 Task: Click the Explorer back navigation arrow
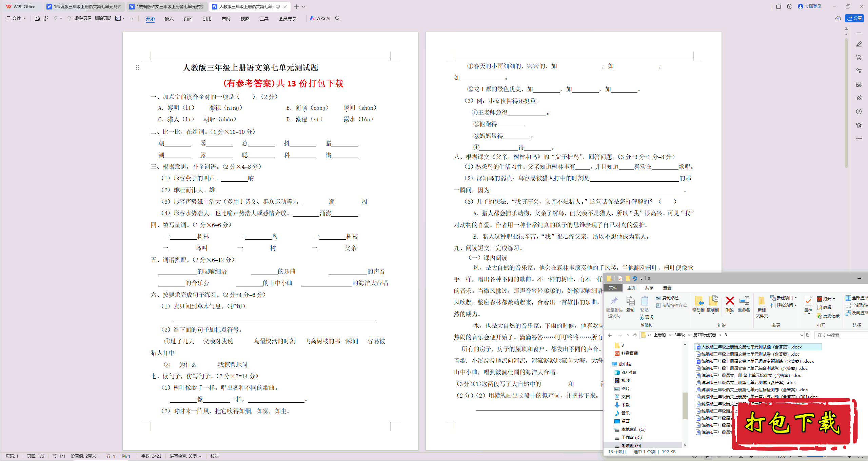[x=610, y=335]
